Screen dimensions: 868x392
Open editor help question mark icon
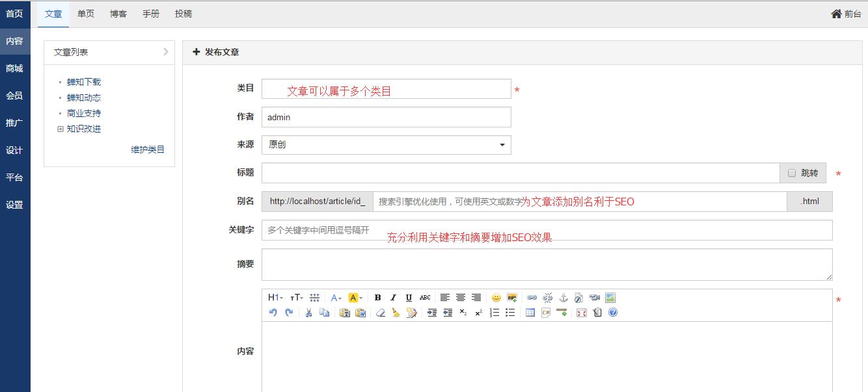coord(613,313)
